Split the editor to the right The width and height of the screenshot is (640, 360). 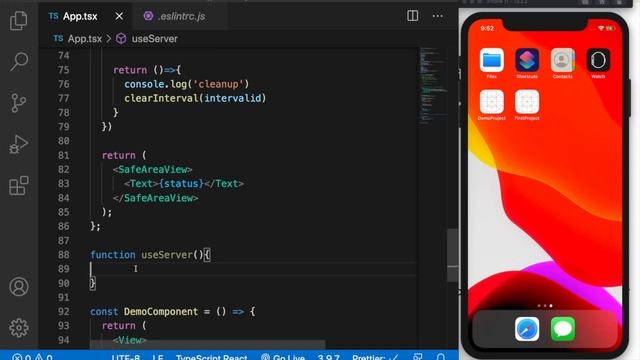tap(413, 16)
